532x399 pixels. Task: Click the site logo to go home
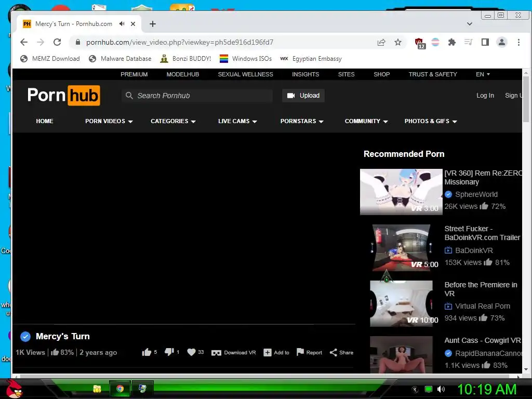click(64, 96)
